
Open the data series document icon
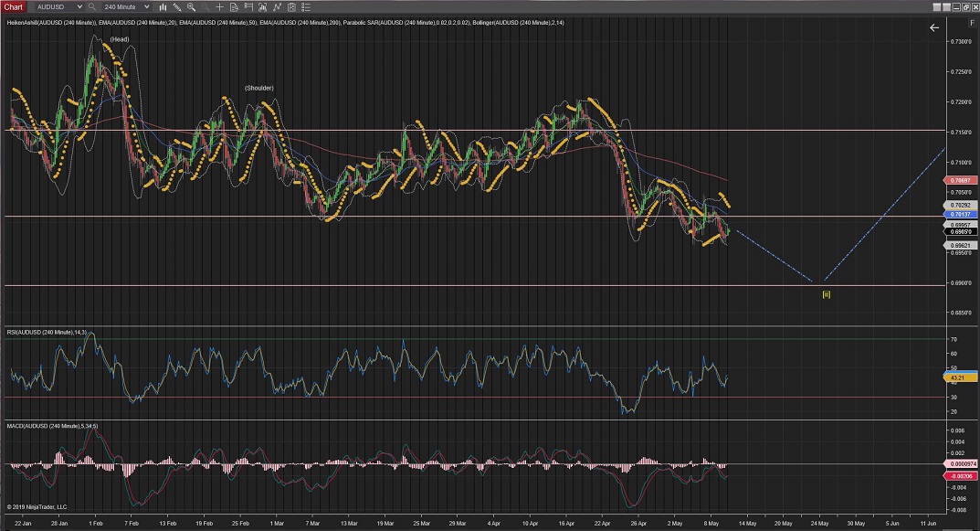(x=234, y=6)
